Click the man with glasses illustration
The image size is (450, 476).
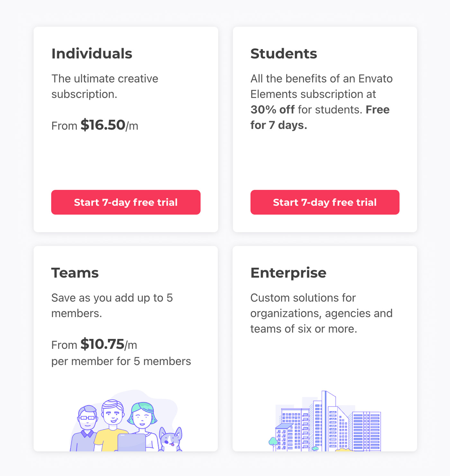click(x=85, y=428)
